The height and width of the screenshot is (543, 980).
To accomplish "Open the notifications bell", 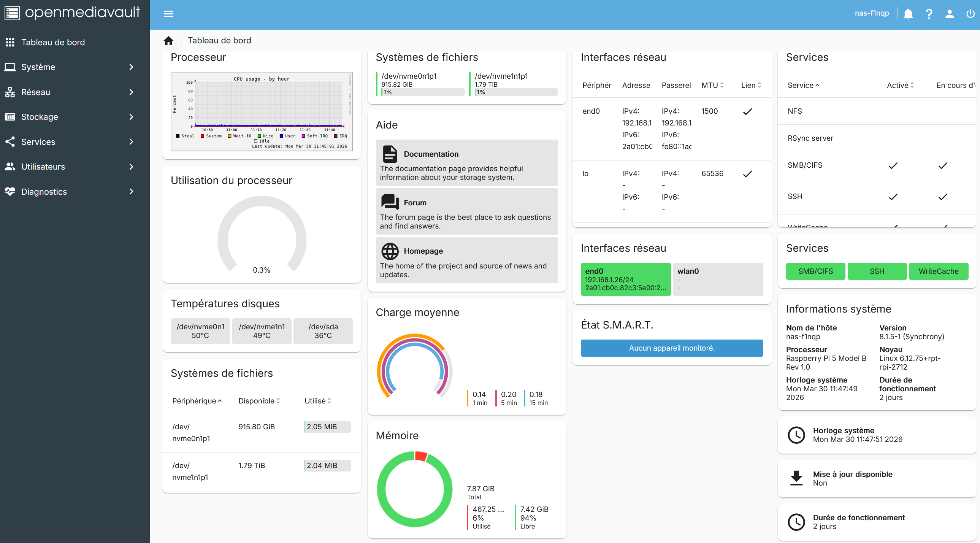I will click(908, 14).
